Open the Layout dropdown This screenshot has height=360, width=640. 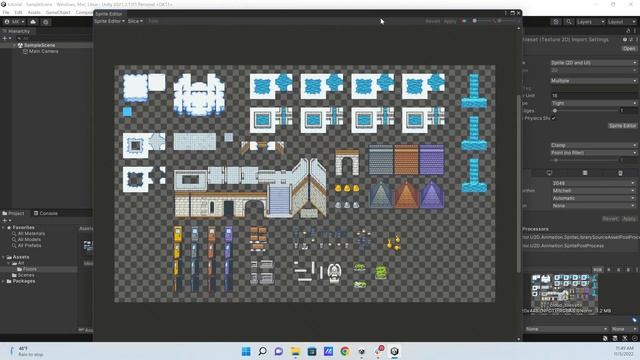click(x=622, y=22)
